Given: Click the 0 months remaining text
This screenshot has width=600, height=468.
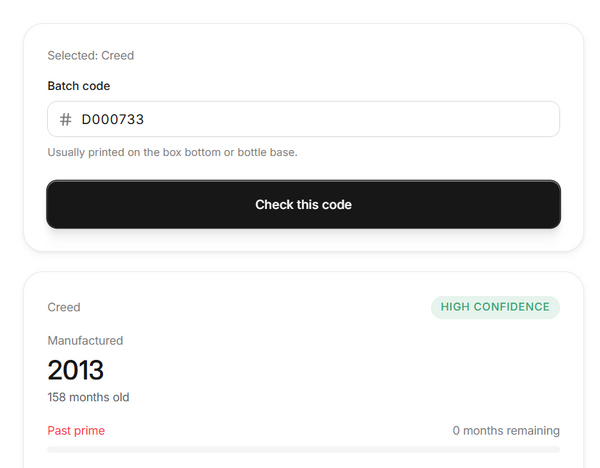Looking at the screenshot, I should coord(506,430).
